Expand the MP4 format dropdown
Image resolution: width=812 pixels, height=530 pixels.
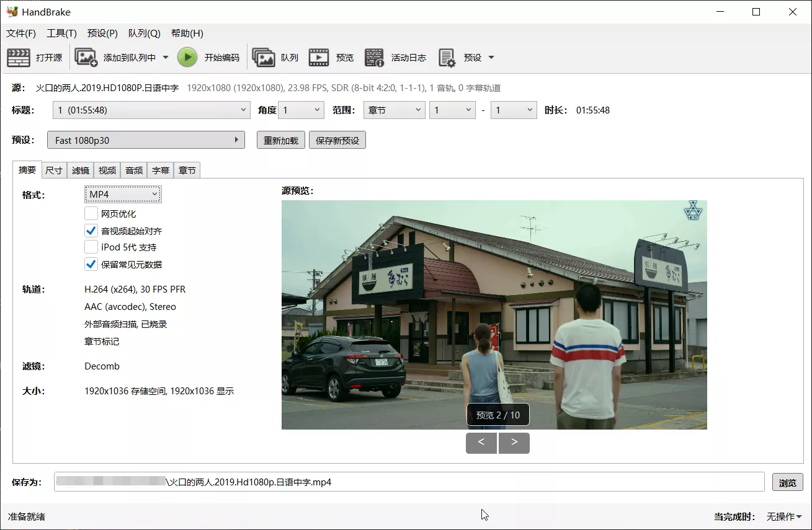123,195
